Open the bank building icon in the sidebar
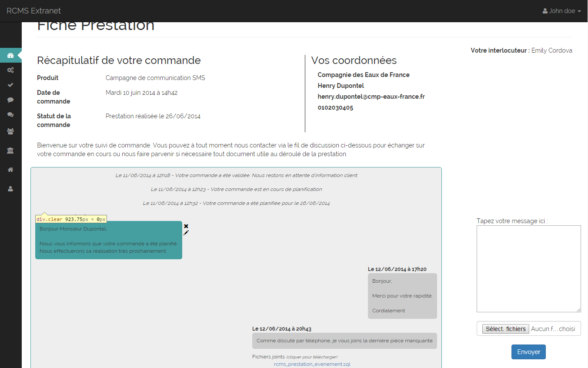Image resolution: width=588 pixels, height=368 pixels. [10, 150]
